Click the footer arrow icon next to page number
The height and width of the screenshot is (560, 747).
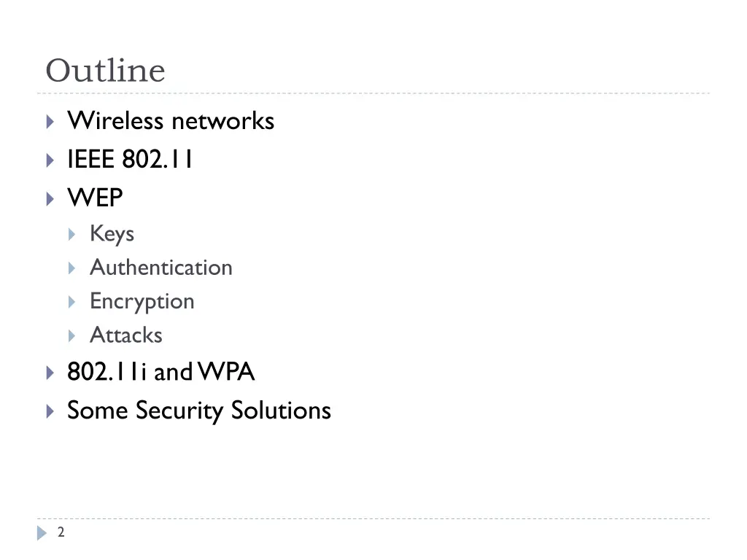coord(42,533)
